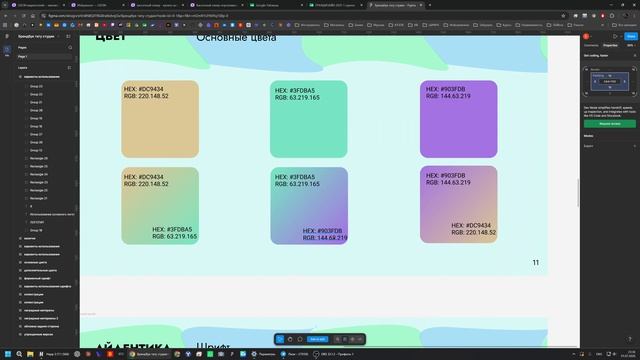
Task: Expand 'варианты использования шрифта' frame in layers
Action: coord(20,287)
